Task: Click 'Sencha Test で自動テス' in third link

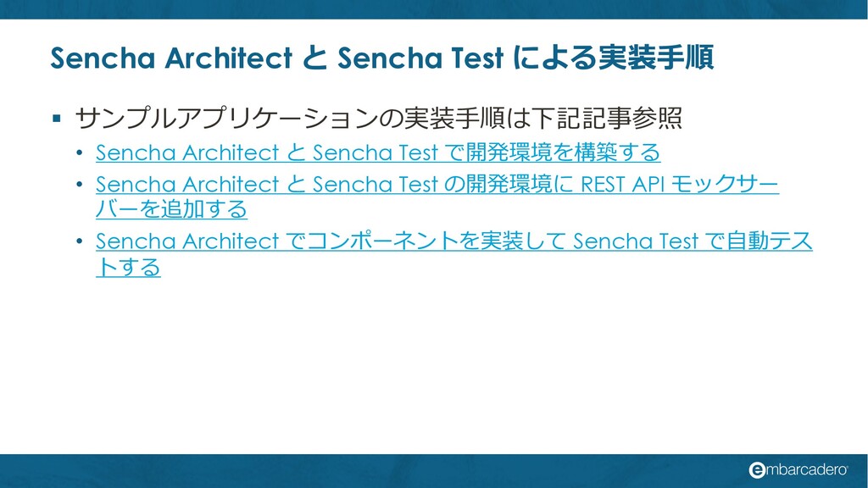Action: coord(693,241)
